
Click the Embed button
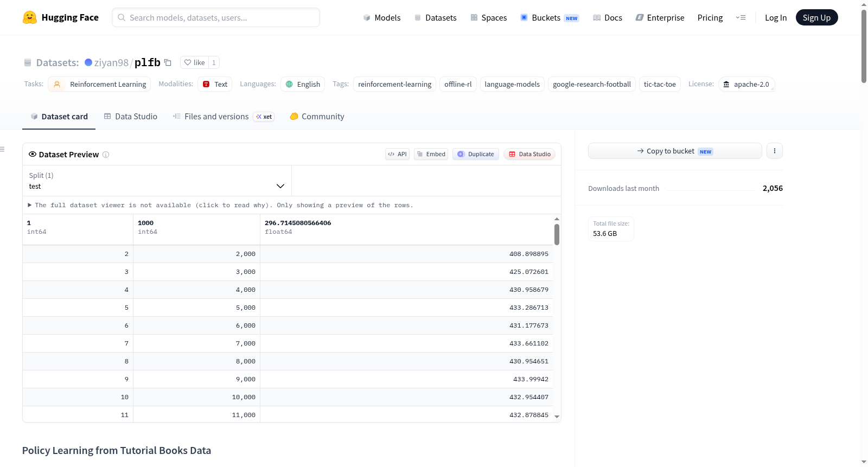pyautogui.click(x=431, y=154)
